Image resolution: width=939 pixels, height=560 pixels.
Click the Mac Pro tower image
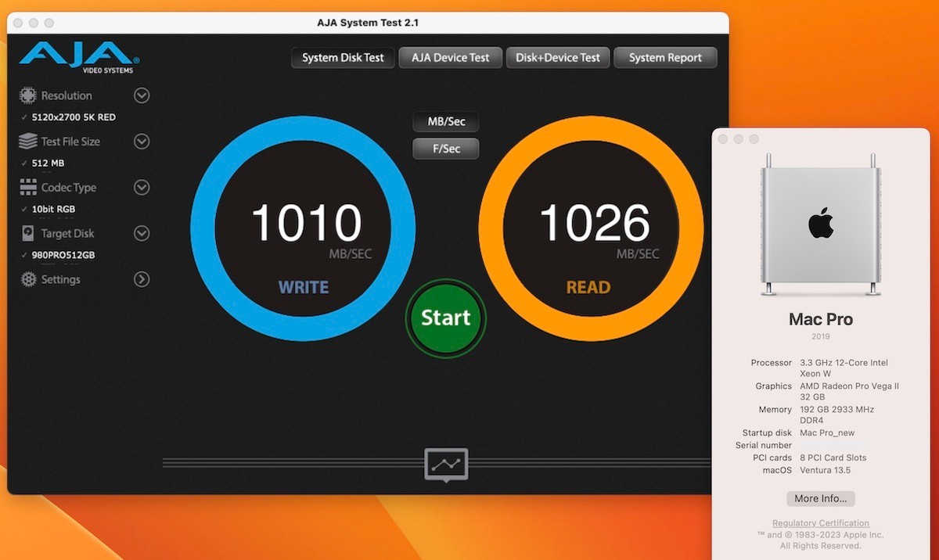point(821,225)
